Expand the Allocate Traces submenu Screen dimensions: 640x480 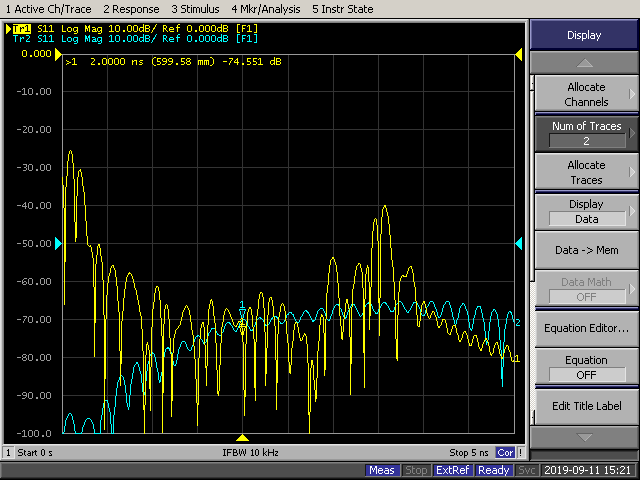(585, 172)
